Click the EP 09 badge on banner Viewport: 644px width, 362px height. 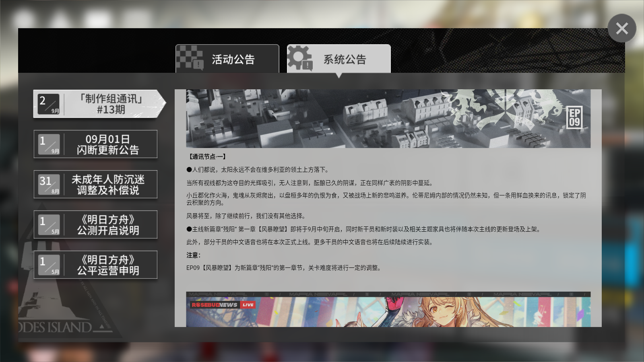(x=574, y=117)
